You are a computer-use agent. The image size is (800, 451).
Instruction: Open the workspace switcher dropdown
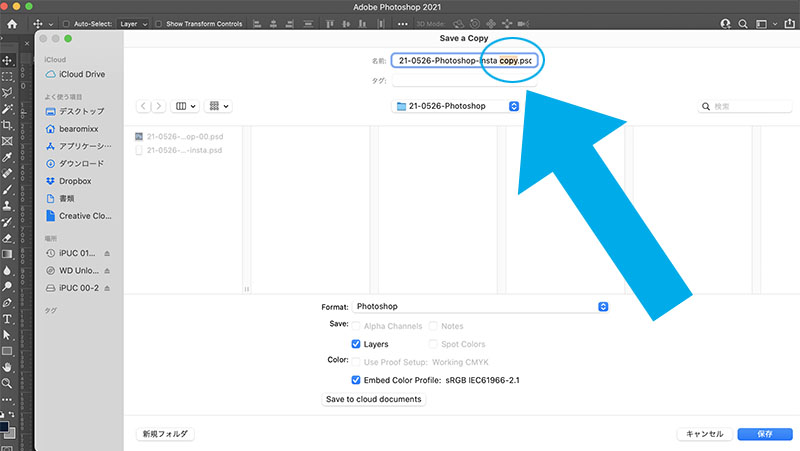tap(774, 23)
